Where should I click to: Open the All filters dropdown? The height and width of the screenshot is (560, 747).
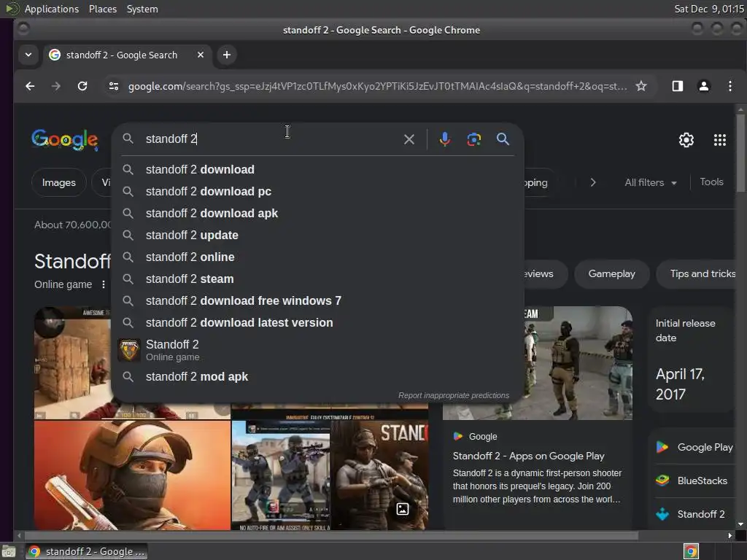pos(651,182)
